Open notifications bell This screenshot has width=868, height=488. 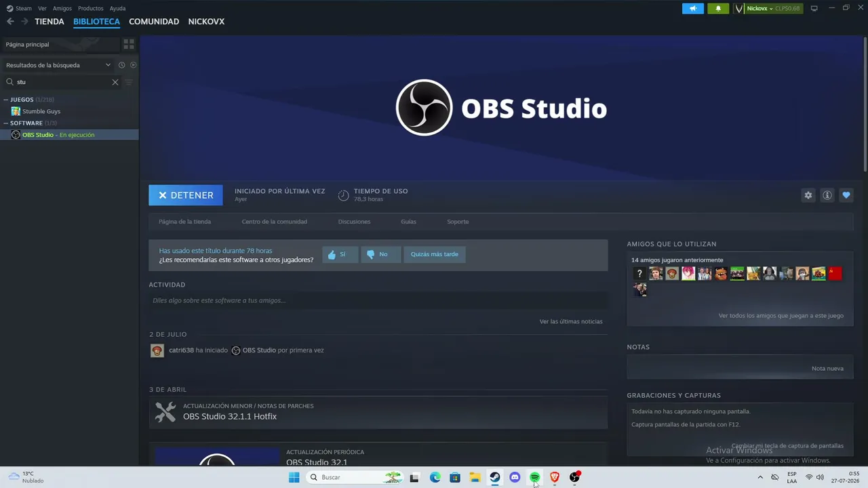coord(718,9)
